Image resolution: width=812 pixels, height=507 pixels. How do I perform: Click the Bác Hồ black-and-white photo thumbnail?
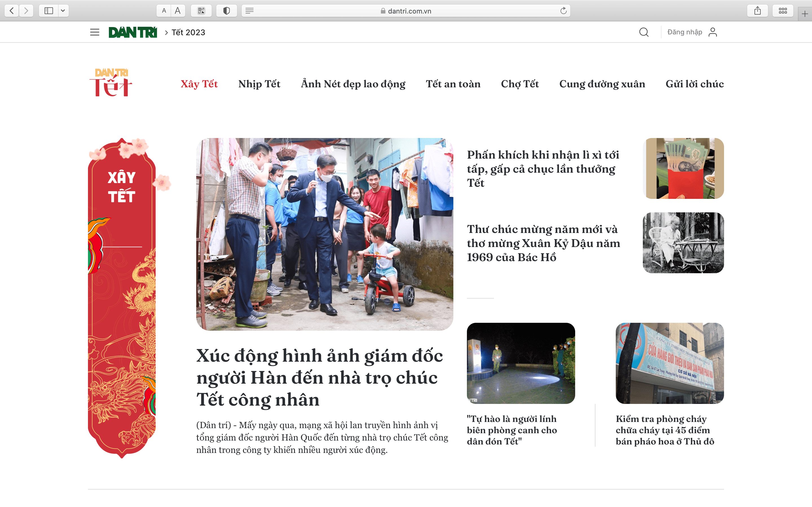683,243
